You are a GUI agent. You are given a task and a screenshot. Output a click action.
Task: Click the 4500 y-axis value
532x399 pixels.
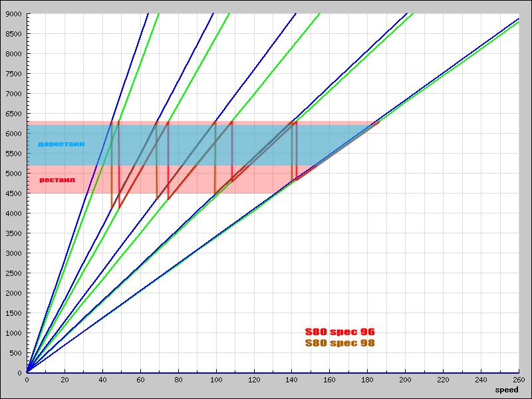13,194
